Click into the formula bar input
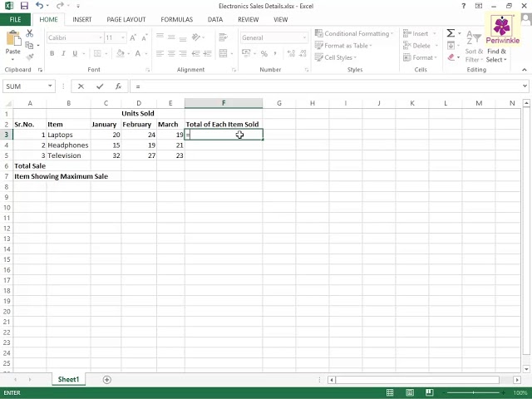532x399 pixels. click(x=326, y=86)
